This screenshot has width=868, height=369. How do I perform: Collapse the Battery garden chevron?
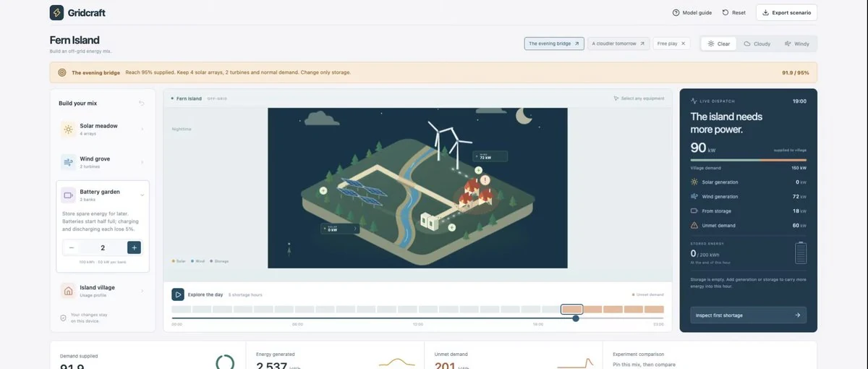142,195
